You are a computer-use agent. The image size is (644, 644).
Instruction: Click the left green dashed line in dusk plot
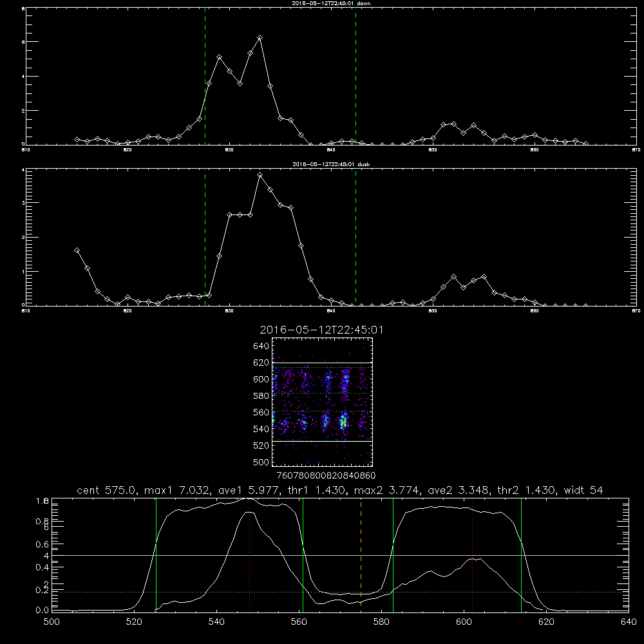click(x=205, y=237)
